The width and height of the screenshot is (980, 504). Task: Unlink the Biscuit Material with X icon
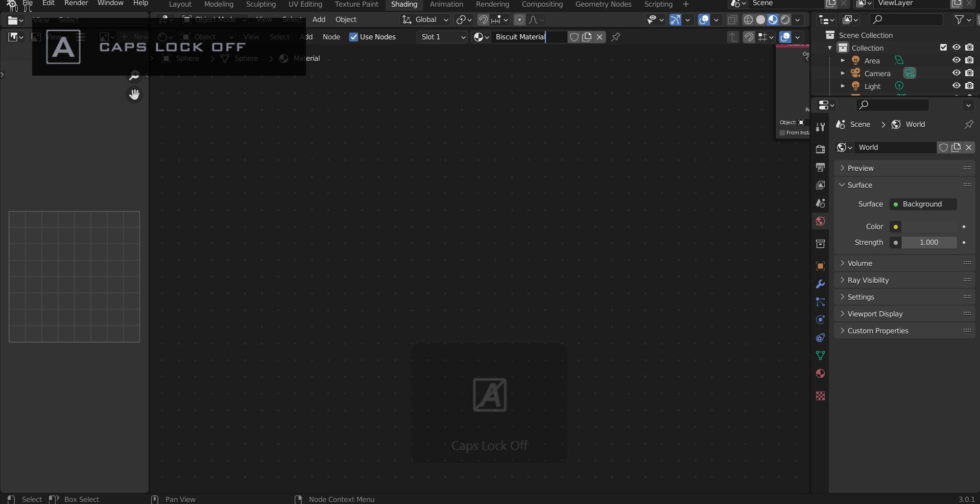(600, 37)
